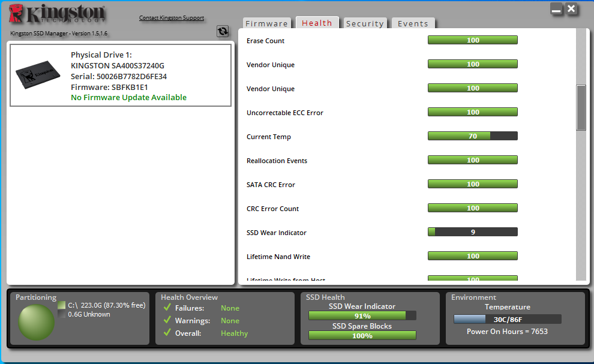Click the Overall Healthy status text

[234, 333]
